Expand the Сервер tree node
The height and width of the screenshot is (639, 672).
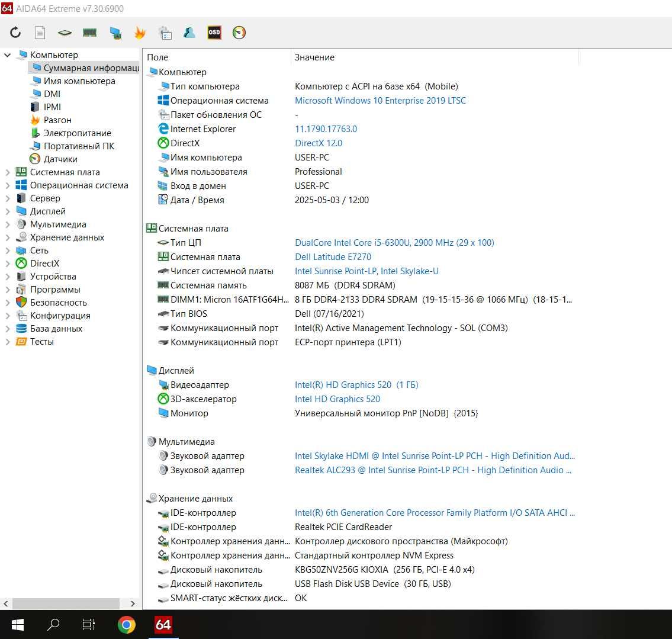7,198
